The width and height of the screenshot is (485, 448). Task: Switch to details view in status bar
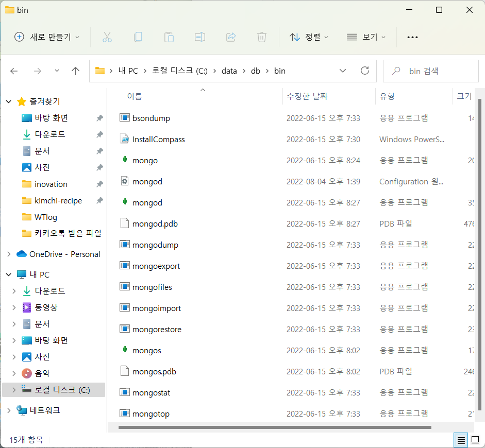pyautogui.click(x=461, y=440)
